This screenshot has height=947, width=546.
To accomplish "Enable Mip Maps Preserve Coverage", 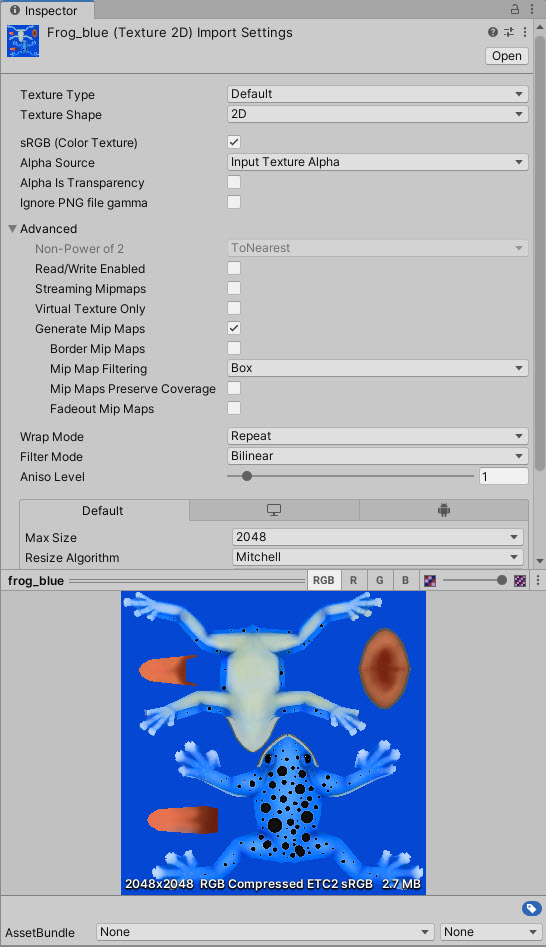I will (x=234, y=388).
